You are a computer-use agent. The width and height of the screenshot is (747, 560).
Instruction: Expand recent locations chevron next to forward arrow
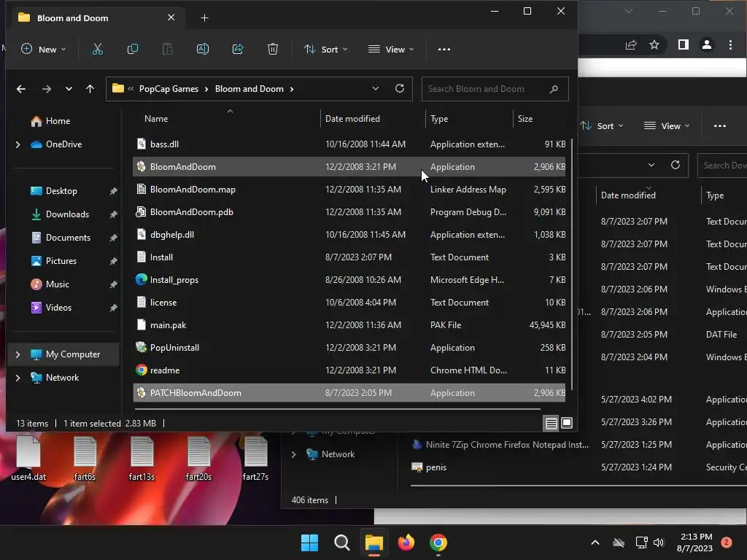pyautogui.click(x=69, y=89)
